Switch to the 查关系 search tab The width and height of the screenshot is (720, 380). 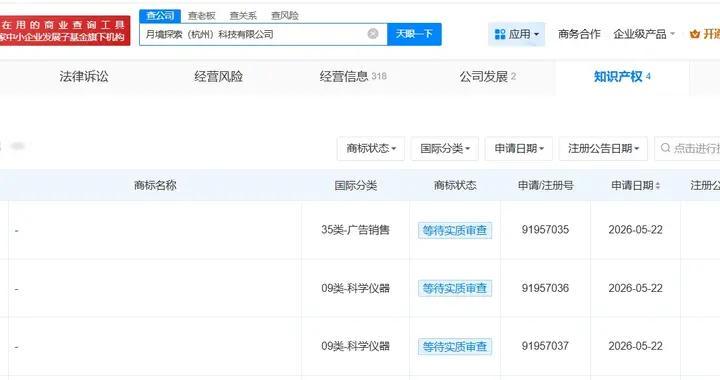pos(243,16)
